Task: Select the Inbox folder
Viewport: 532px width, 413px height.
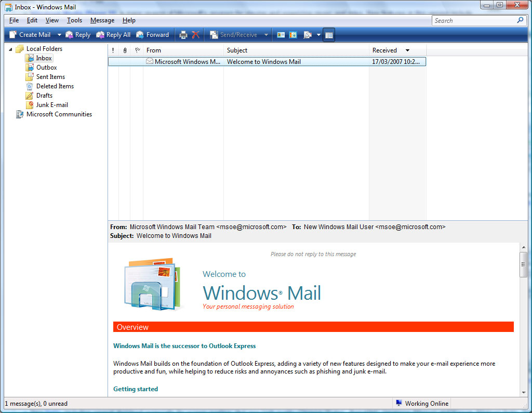Action: click(x=44, y=58)
